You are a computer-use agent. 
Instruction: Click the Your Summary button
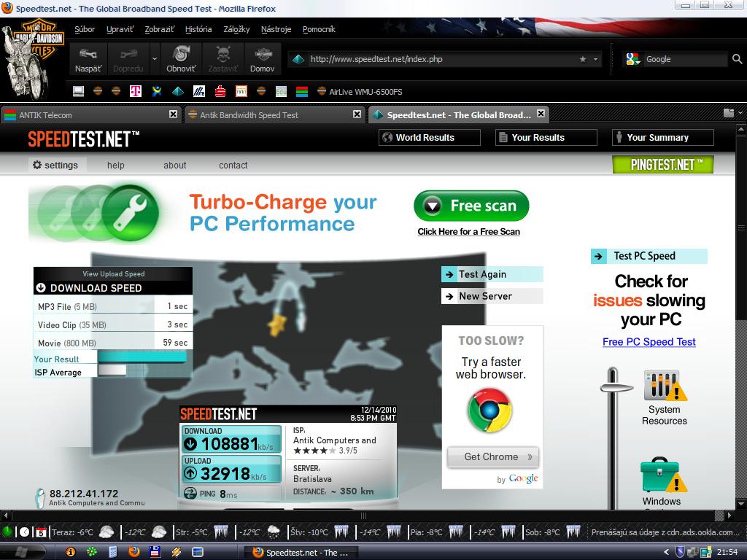point(662,138)
